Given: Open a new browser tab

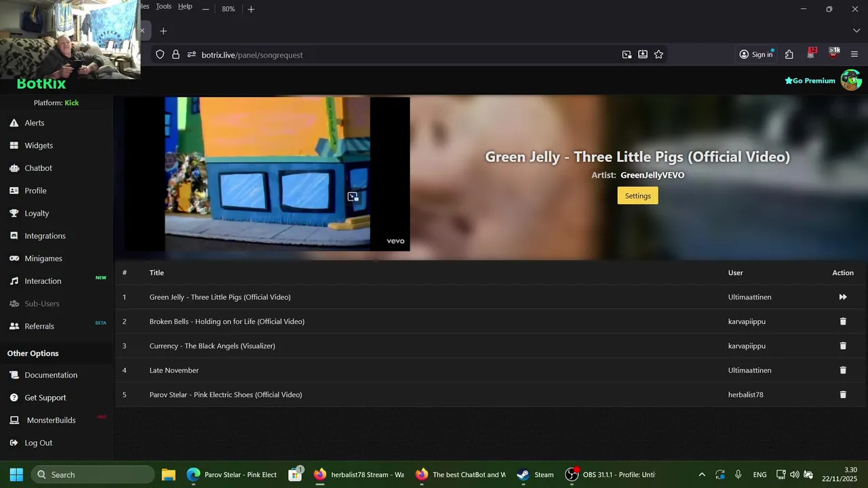Looking at the screenshot, I should [163, 31].
